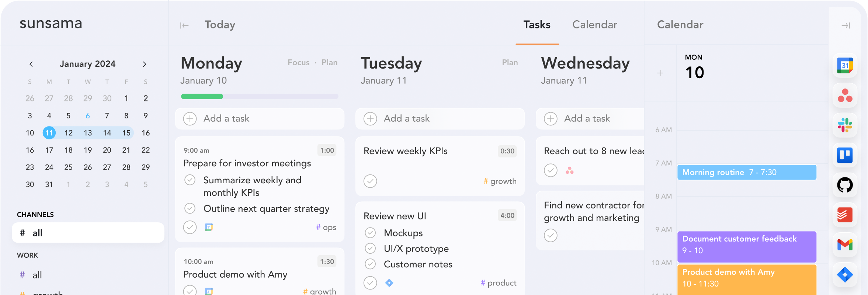Click the plus icon in Calendar panel
Image resolution: width=868 pixels, height=295 pixels.
point(660,73)
